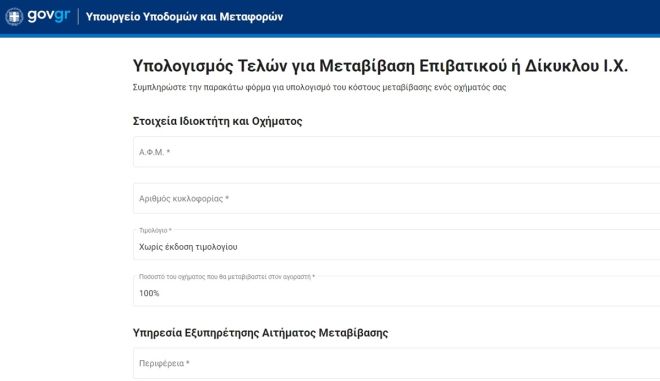660x381 pixels.
Task: Focus the Α.Φ.Μ. input field
Action: click(397, 152)
